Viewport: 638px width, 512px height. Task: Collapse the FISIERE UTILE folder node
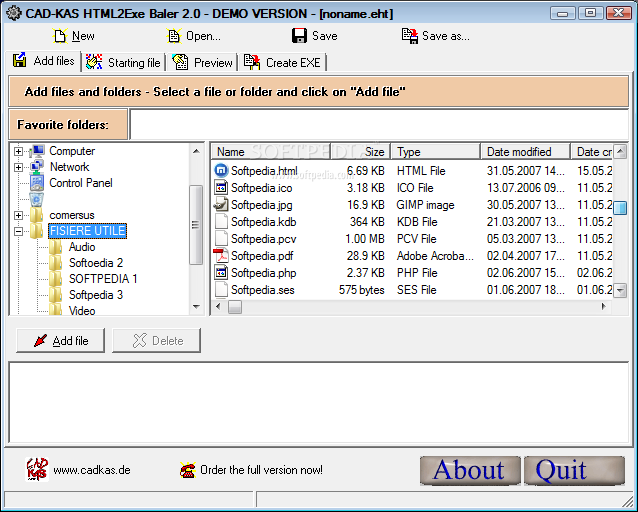pos(18,231)
